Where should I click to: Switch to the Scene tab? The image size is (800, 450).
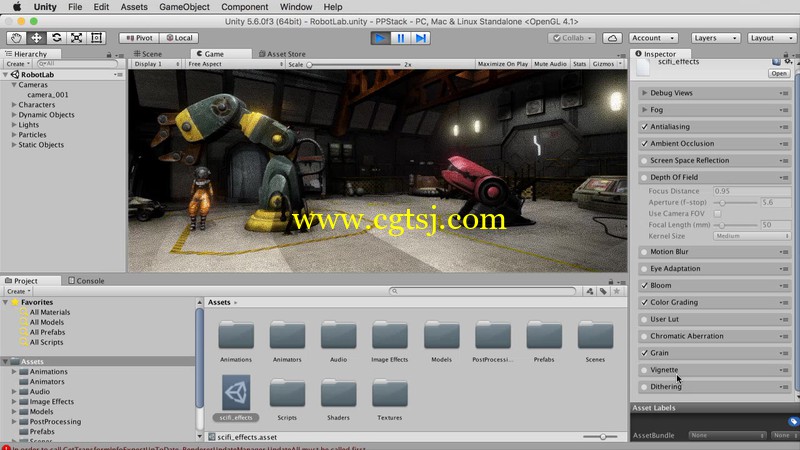click(148, 54)
